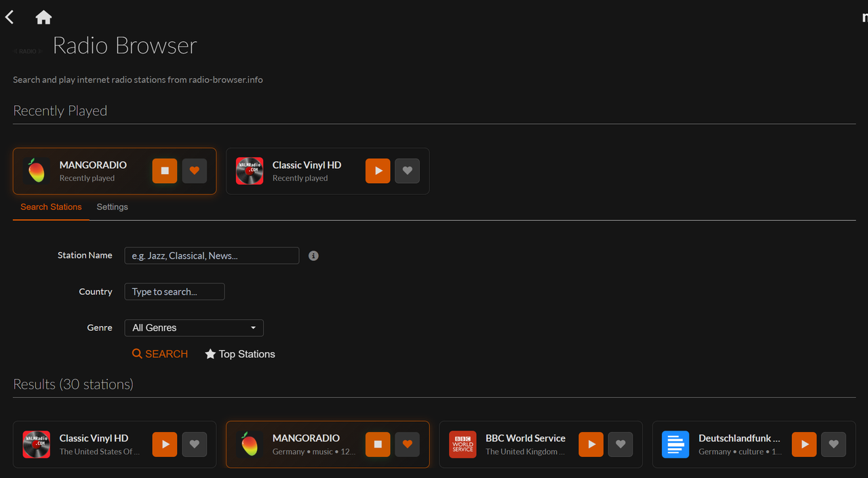868x478 pixels.
Task: Play BBC World Service station
Action: pyautogui.click(x=591, y=444)
